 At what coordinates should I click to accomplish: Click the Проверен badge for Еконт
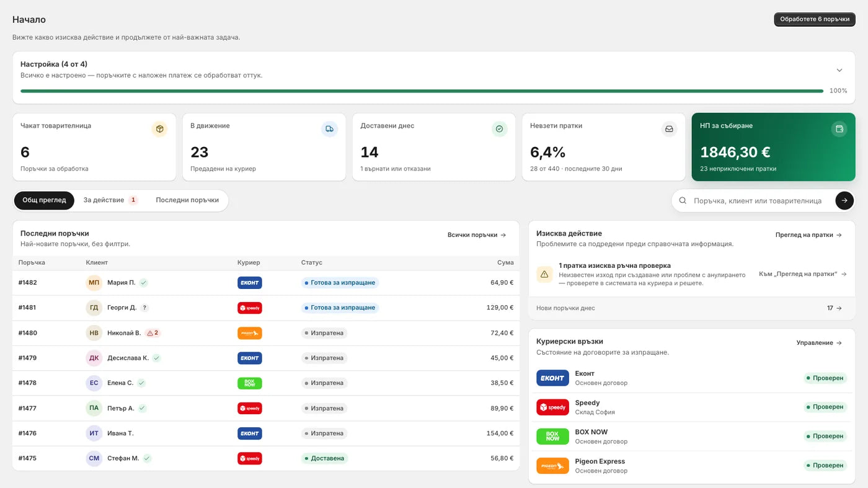825,378
